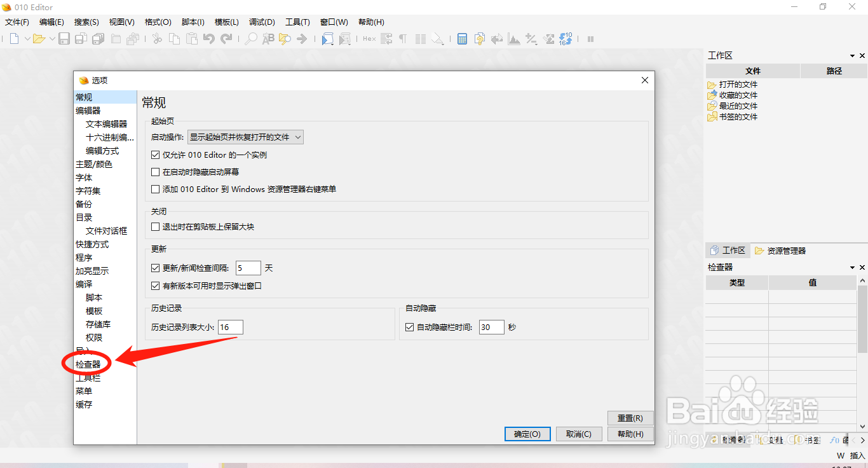Click 最近的文件 in workspace list
Screen dimensions: 868x468
coord(738,106)
